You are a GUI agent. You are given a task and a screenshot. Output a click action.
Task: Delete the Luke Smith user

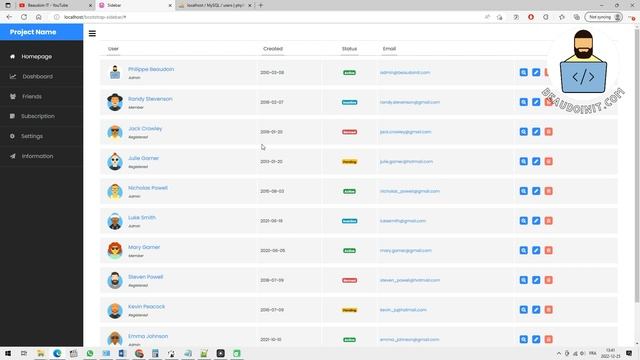(549, 221)
